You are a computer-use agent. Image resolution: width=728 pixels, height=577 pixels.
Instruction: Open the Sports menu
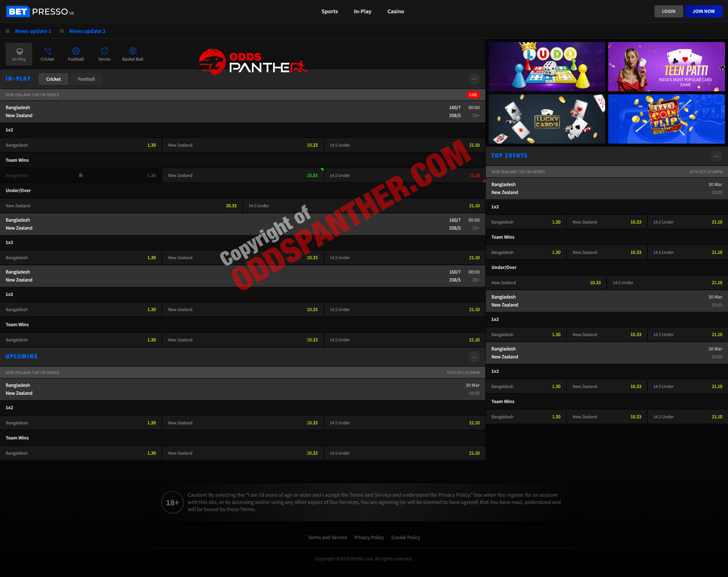pos(329,11)
